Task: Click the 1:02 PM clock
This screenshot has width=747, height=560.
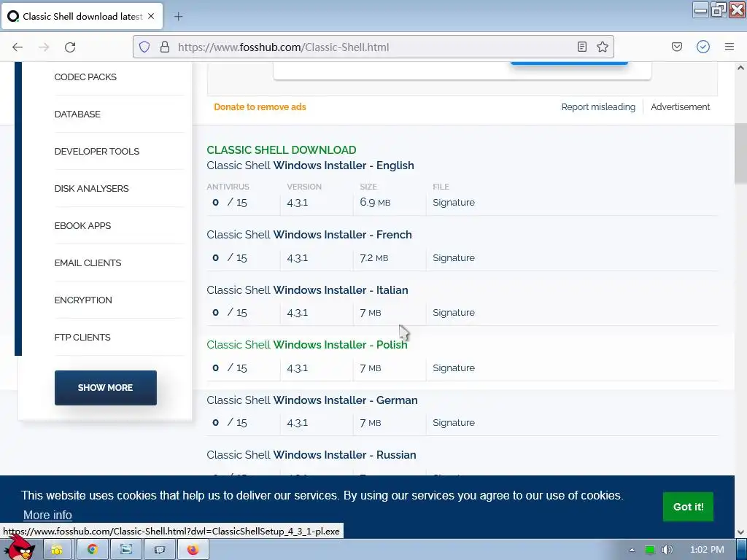Action: (706, 550)
